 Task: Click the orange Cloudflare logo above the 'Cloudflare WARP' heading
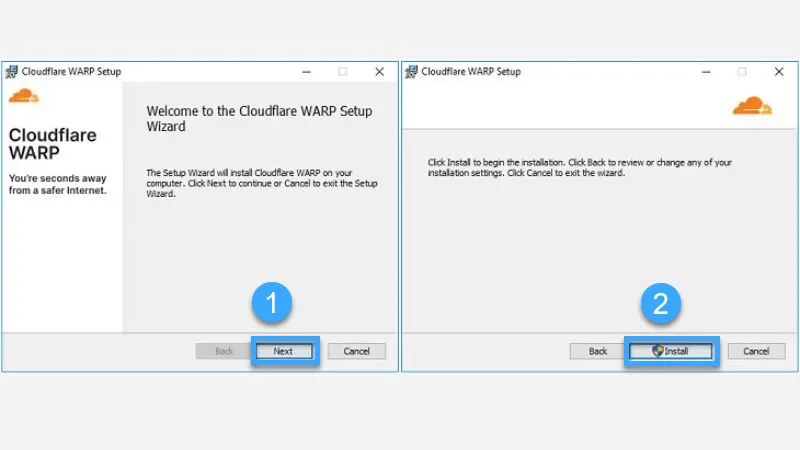[x=23, y=96]
